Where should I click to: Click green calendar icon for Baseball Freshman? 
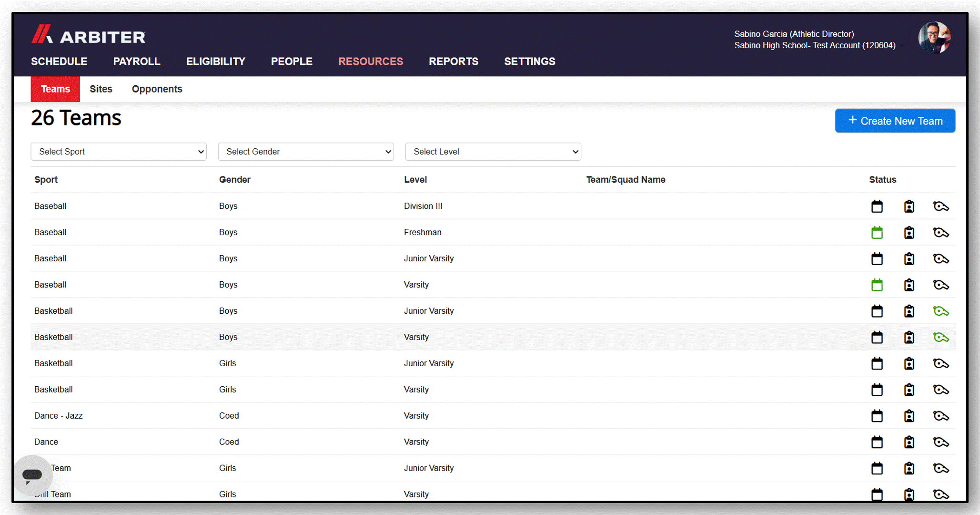point(877,232)
